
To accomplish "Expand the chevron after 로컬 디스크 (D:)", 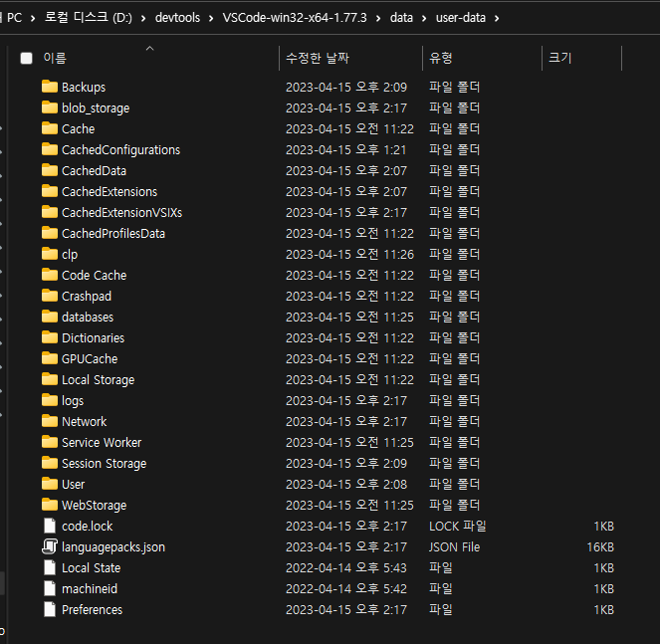I will pos(143,18).
